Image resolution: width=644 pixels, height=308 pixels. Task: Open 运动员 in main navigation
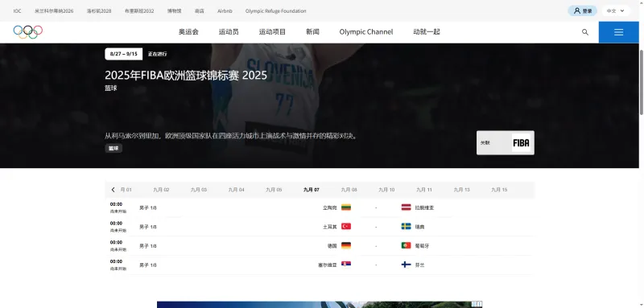pyautogui.click(x=229, y=31)
